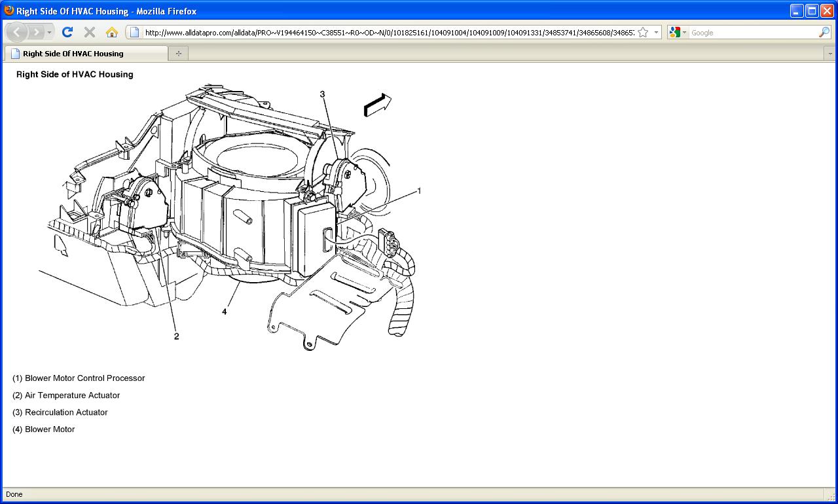838x504 pixels.
Task: Maximize the Firefox window
Action: [x=812, y=10]
